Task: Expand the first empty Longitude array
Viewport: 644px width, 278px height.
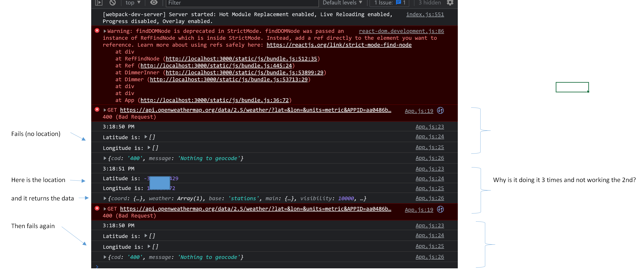Action: coord(149,148)
